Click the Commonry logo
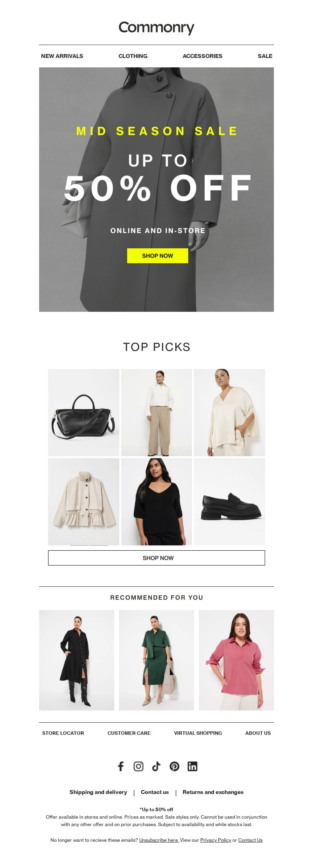 (156, 28)
